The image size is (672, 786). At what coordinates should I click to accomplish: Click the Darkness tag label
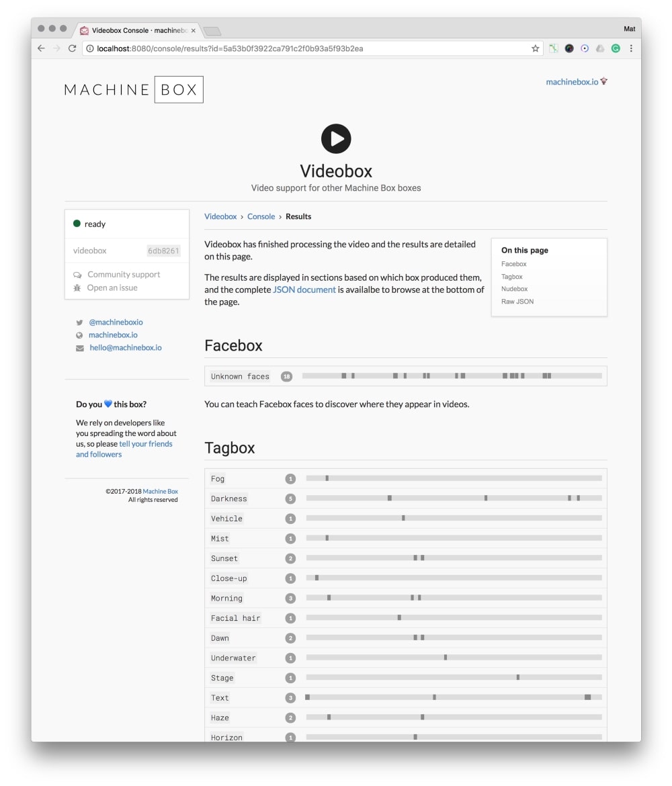pyautogui.click(x=228, y=498)
